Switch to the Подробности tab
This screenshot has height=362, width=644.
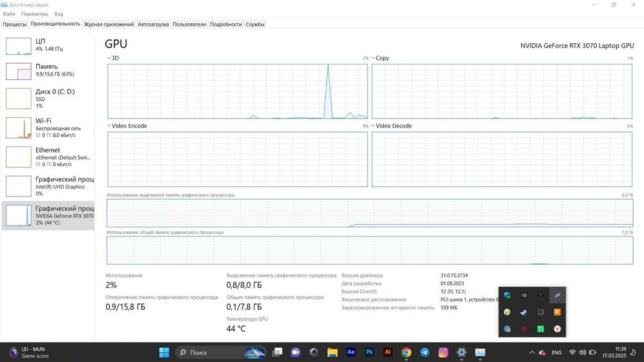coord(226,24)
